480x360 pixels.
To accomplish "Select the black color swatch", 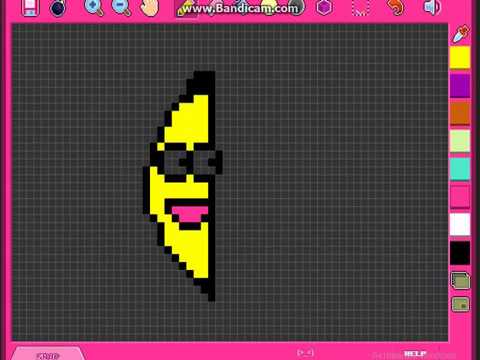I will pyautogui.click(x=460, y=253).
